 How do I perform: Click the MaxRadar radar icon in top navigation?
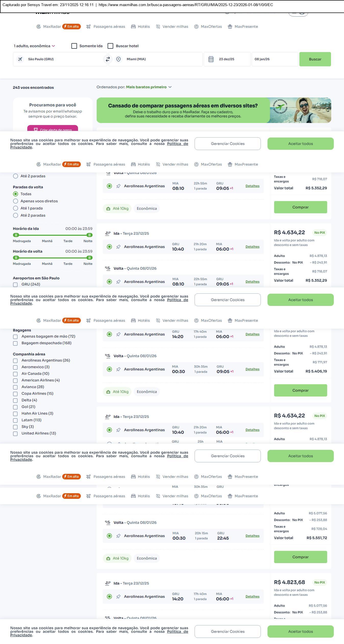39,27
